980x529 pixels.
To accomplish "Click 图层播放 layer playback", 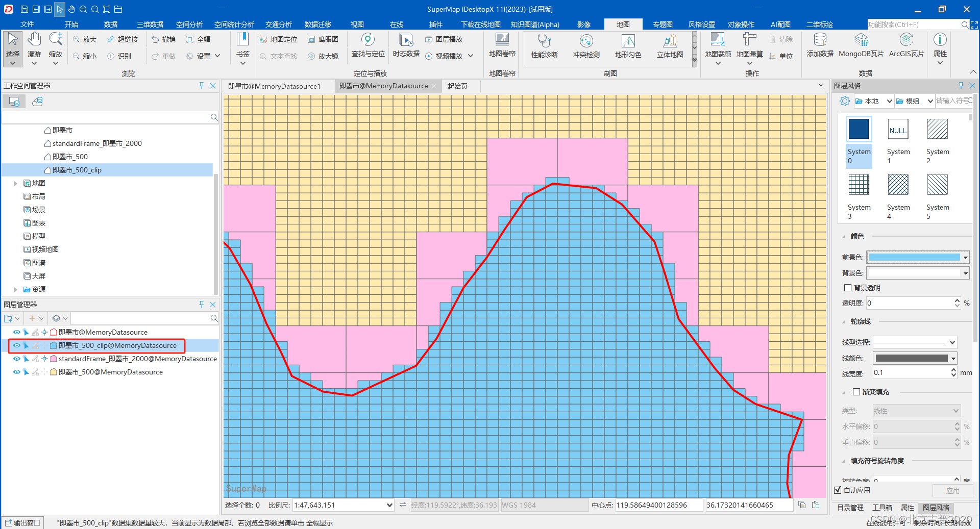I will click(444, 39).
